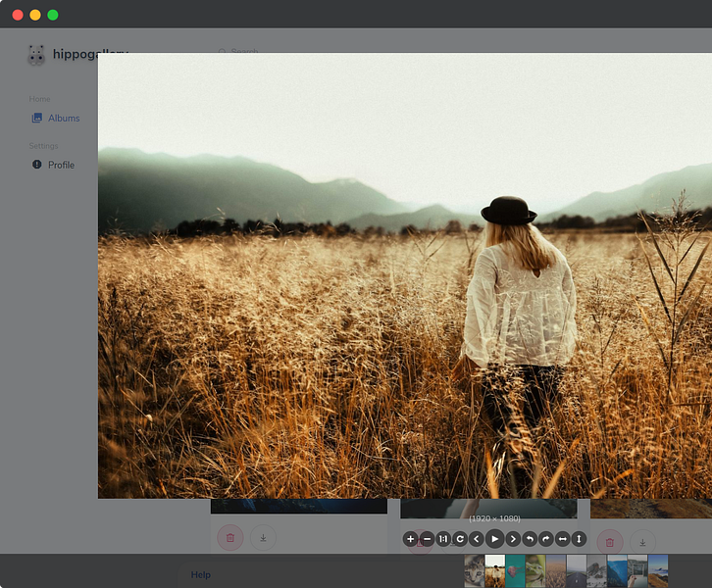Rotate image right (clockwise)
712x588 pixels.
point(546,539)
